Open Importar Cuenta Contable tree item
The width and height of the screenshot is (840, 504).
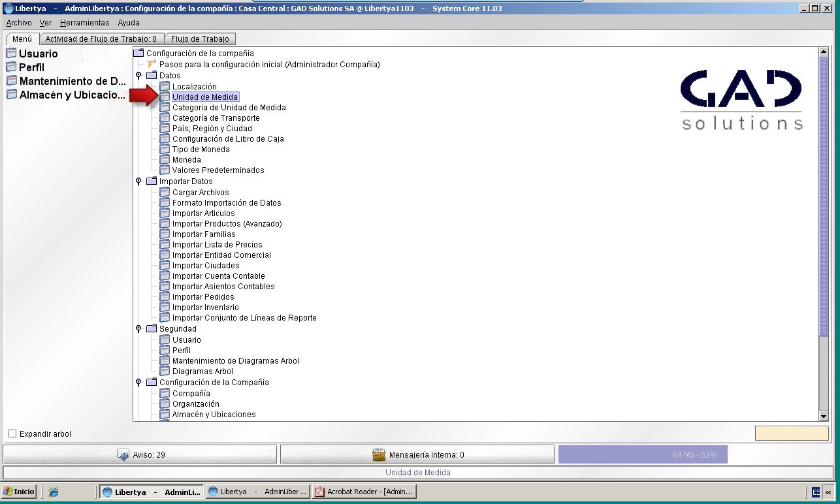[x=219, y=276]
